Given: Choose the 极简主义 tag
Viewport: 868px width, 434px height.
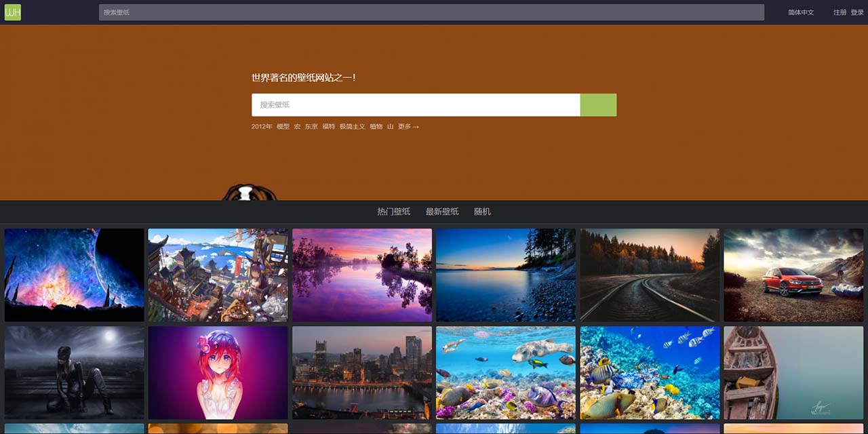Looking at the screenshot, I should 352,127.
